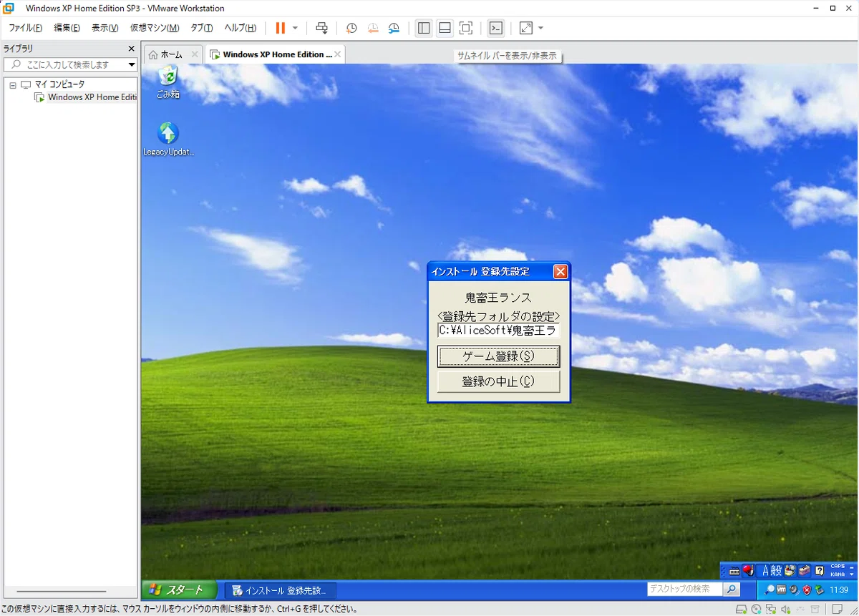859x616 pixels.
Task: Collapse the マイ コンピュータ tree node
Action: [13, 84]
